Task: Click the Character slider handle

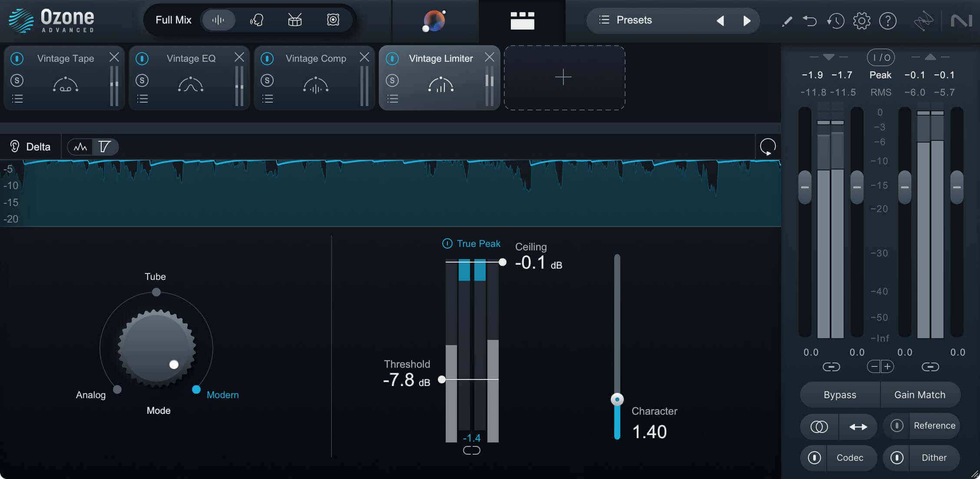Action: tap(617, 399)
